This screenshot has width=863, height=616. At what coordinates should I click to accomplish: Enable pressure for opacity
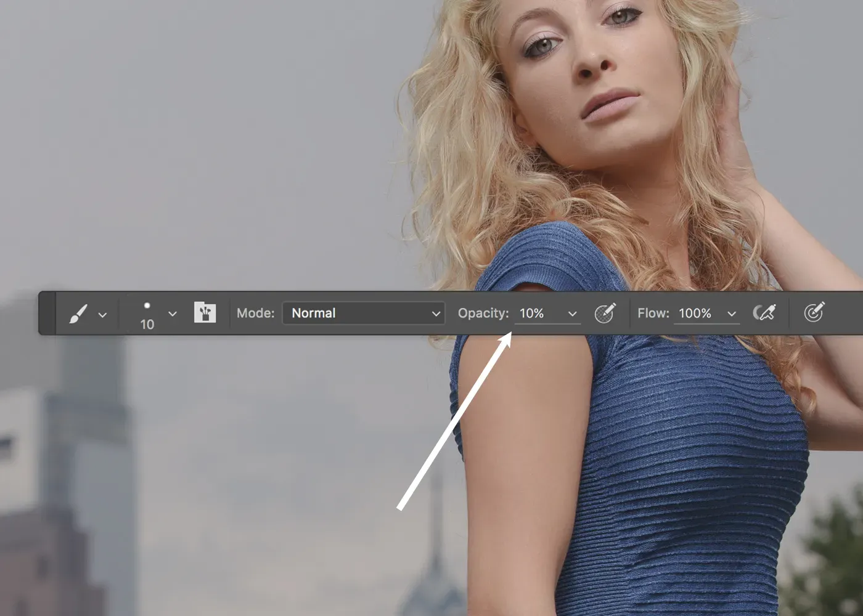coord(605,313)
